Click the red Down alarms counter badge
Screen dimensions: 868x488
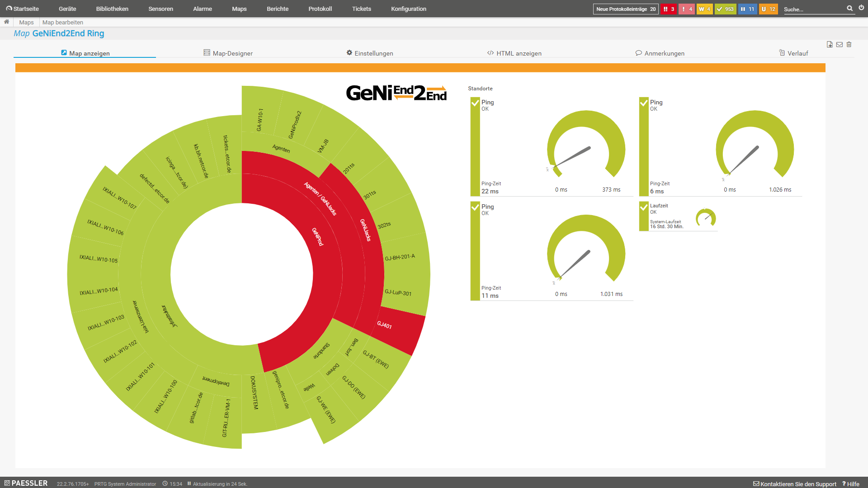(x=668, y=9)
